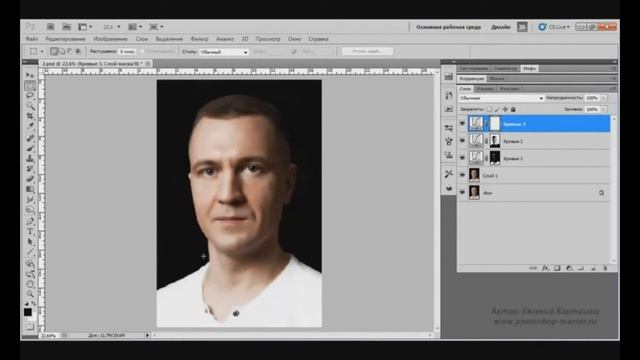Select the Brush tool

coord(30,148)
